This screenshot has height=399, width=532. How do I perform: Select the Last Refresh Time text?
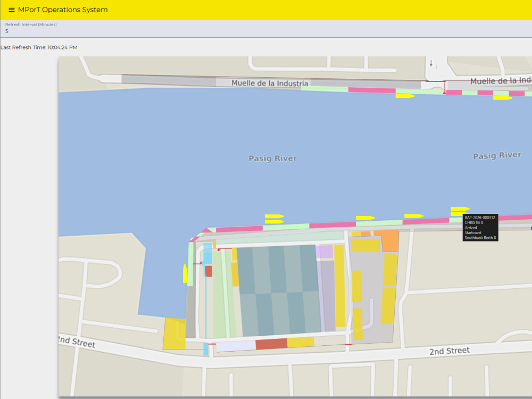[39, 47]
